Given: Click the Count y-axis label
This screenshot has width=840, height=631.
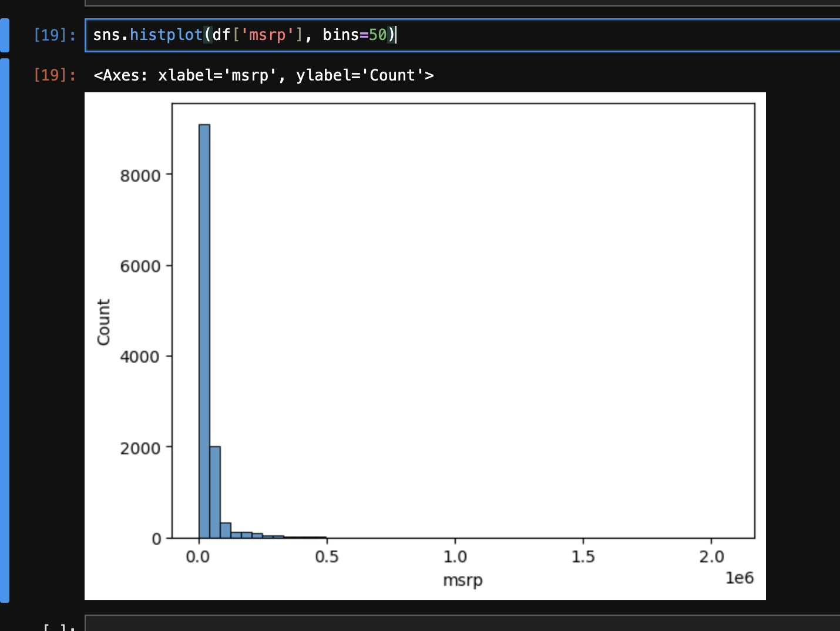Looking at the screenshot, I should coord(103,322).
